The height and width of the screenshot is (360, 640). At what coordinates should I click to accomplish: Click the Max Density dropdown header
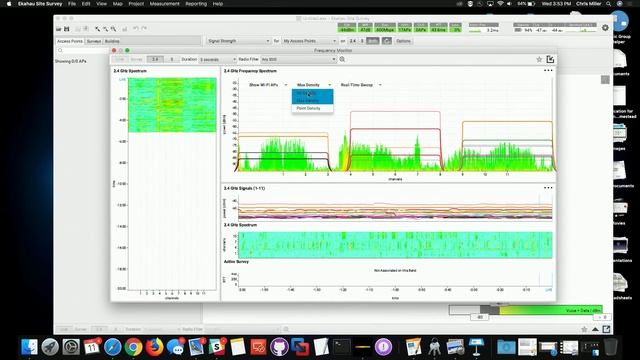pos(313,85)
